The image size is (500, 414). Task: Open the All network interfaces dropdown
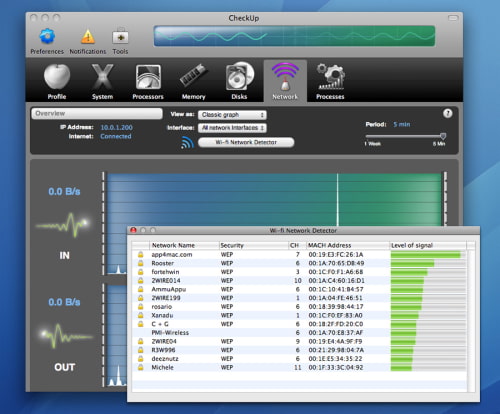232,128
